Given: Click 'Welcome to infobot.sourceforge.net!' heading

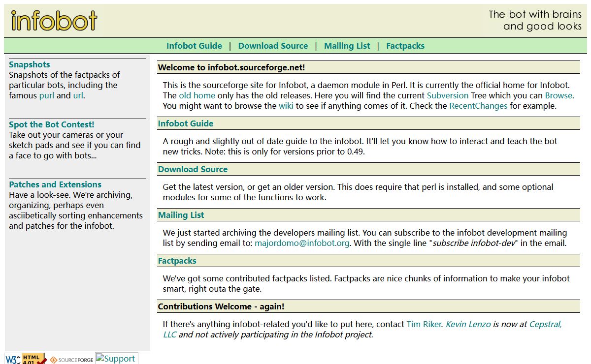Looking at the screenshot, I should (x=231, y=67).
